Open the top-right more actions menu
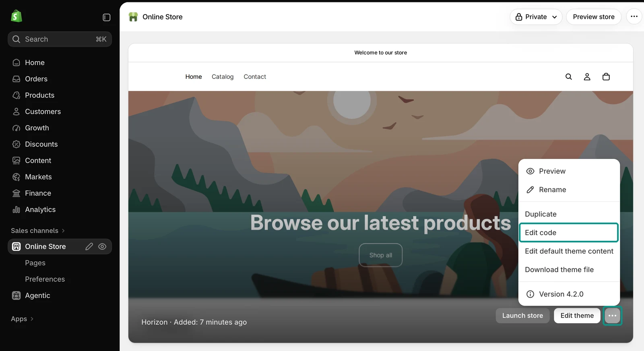The width and height of the screenshot is (644, 351). [x=634, y=17]
